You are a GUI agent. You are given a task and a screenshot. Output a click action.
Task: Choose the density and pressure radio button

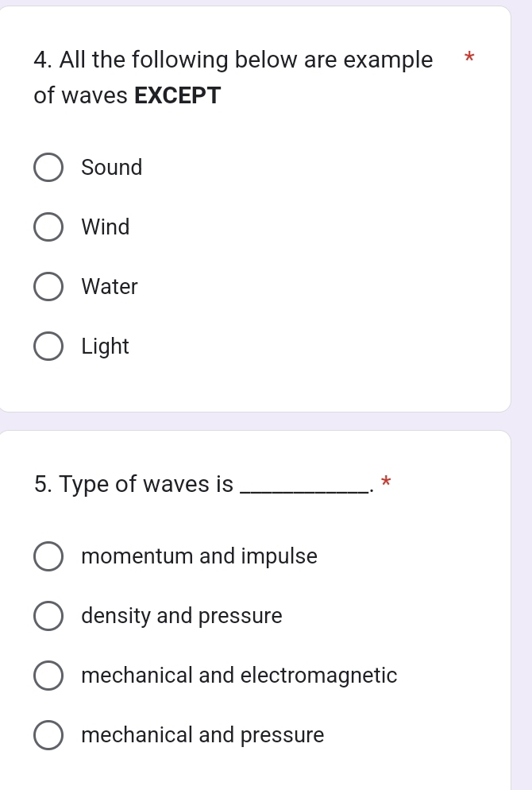click(x=48, y=616)
